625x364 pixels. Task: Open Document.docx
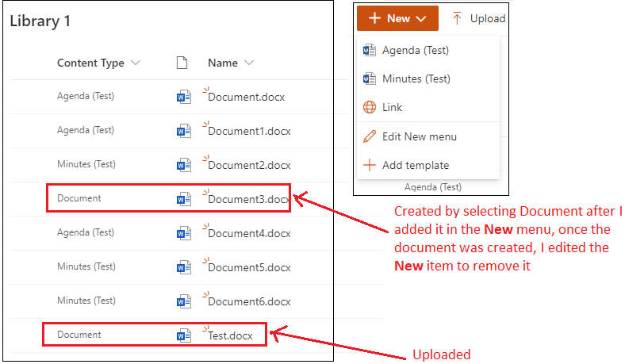coord(247,98)
